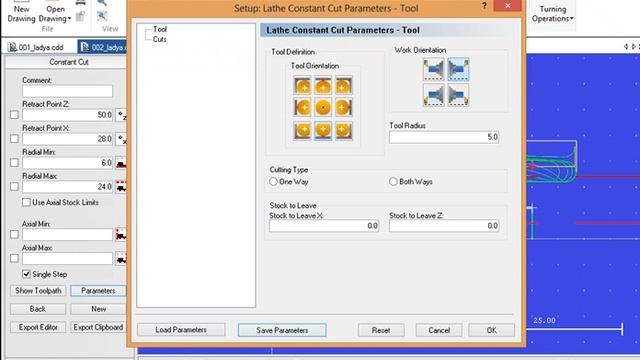This screenshot has height=360, width=640.
Task: Click the dialog help question mark
Action: [x=484, y=6]
